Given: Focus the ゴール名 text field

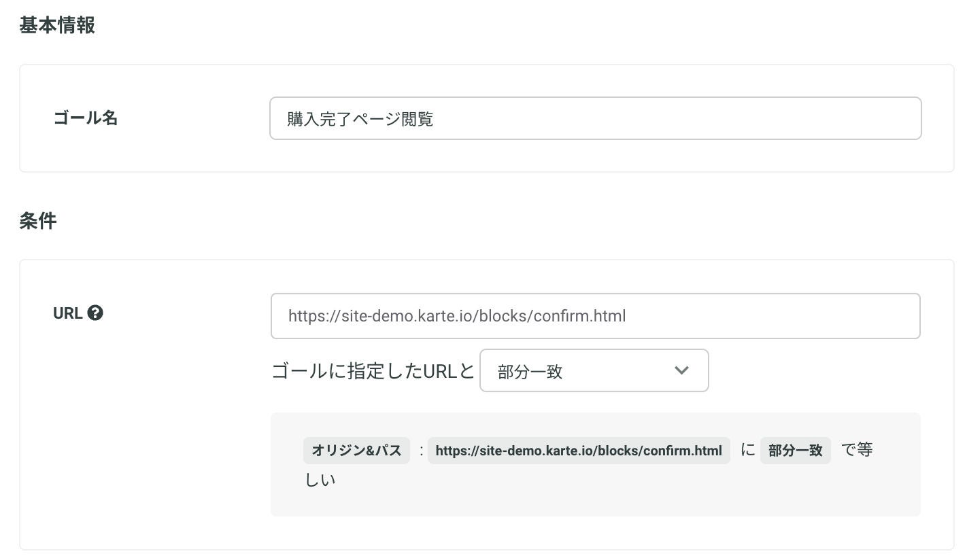Looking at the screenshot, I should (595, 118).
